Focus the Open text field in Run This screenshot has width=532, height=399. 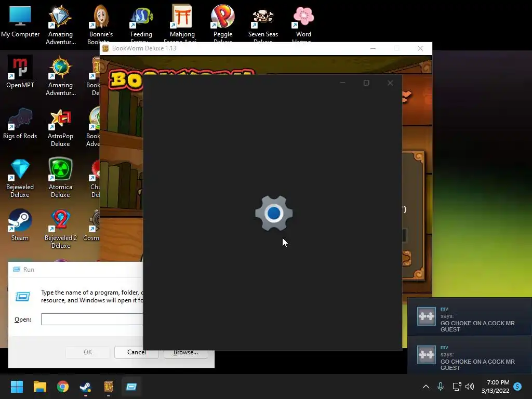92,320
